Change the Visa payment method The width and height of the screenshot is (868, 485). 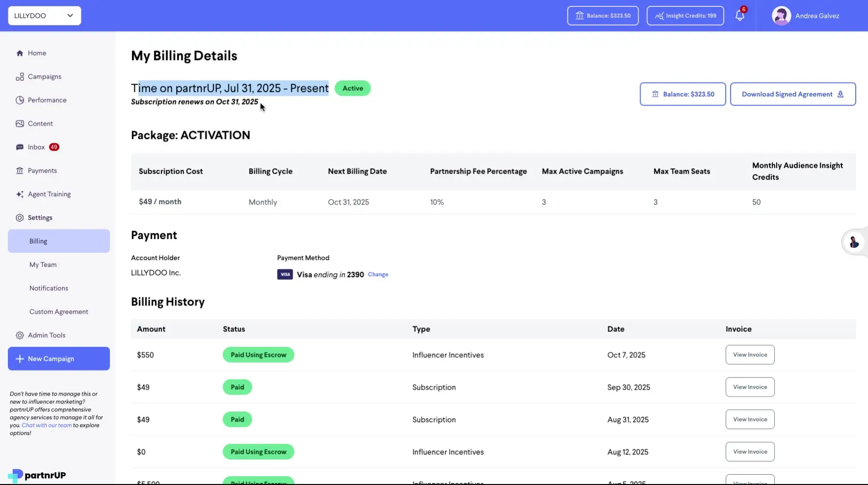[378, 274]
